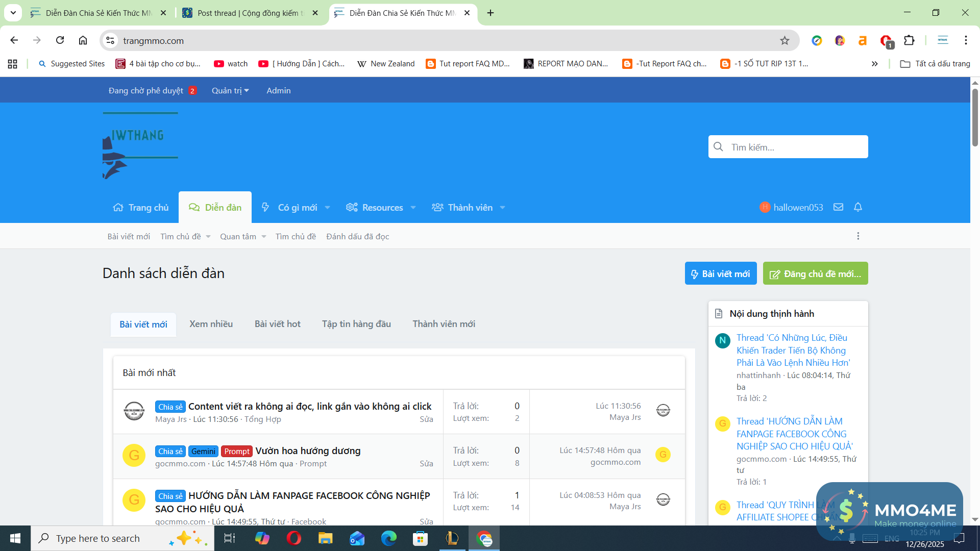Open browser extensions puzzle icon

coord(909,41)
